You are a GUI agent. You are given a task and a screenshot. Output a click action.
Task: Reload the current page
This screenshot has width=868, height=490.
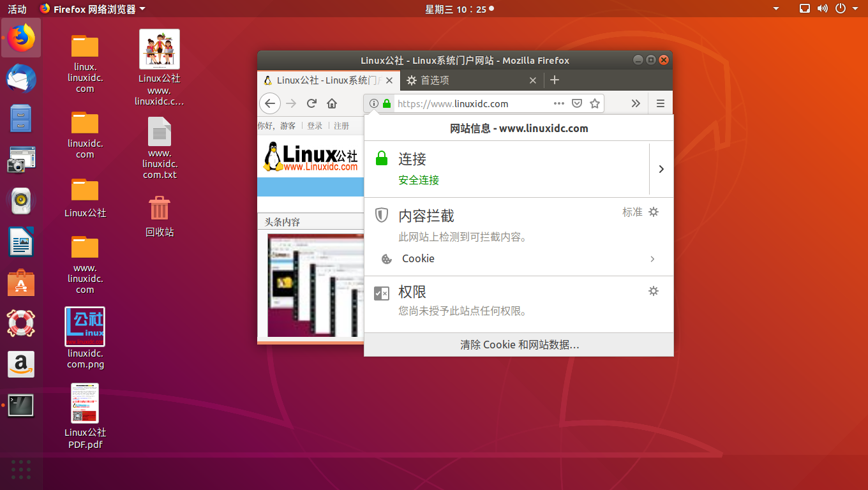311,103
